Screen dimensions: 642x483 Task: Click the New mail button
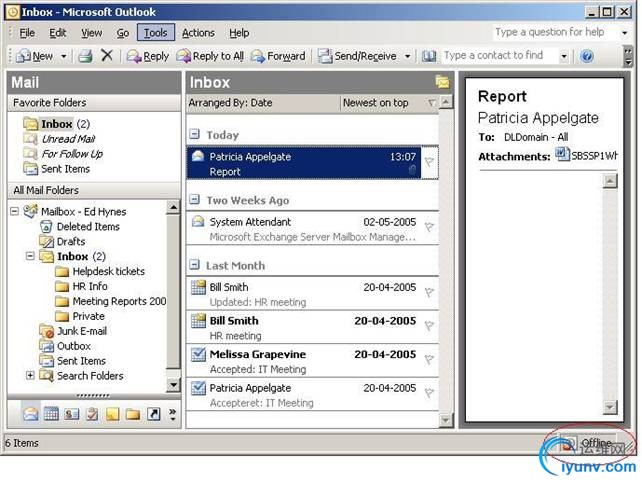pyautogui.click(x=35, y=56)
